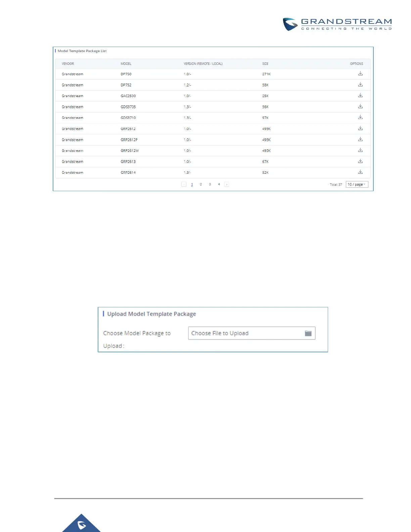This screenshot has width=411, height=532.
Task: Download the GRP2613 template package
Action: [360, 161]
